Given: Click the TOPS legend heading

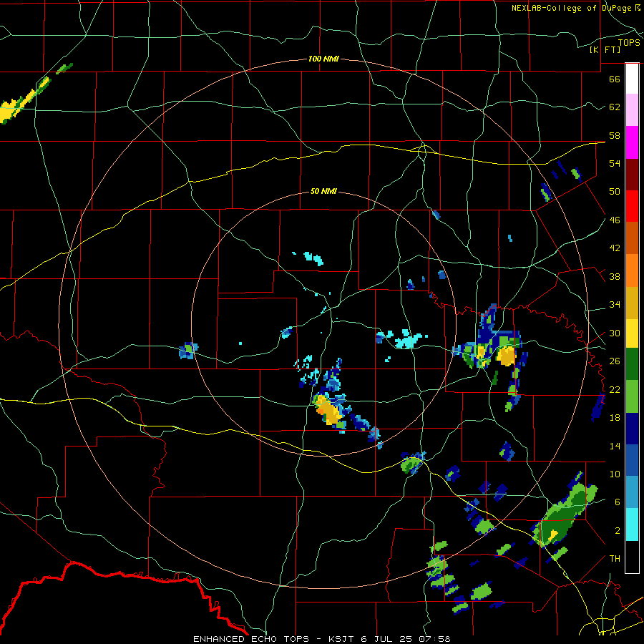Looking at the screenshot, I should (x=629, y=43).
